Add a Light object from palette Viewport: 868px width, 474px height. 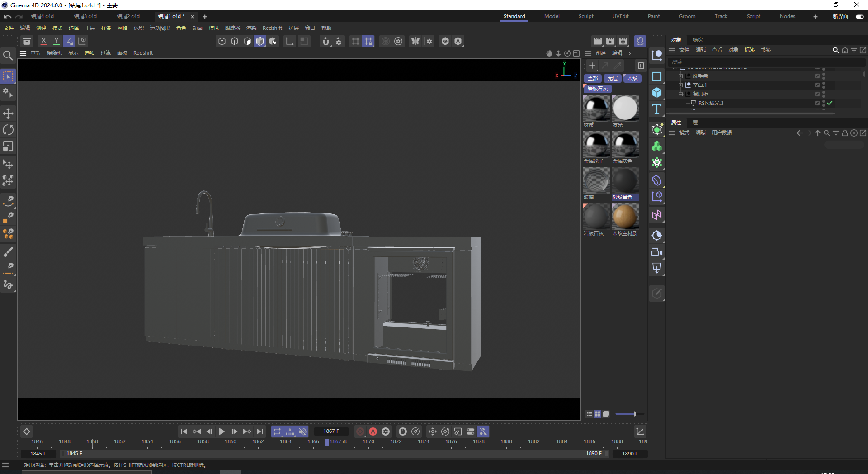[x=657, y=269]
